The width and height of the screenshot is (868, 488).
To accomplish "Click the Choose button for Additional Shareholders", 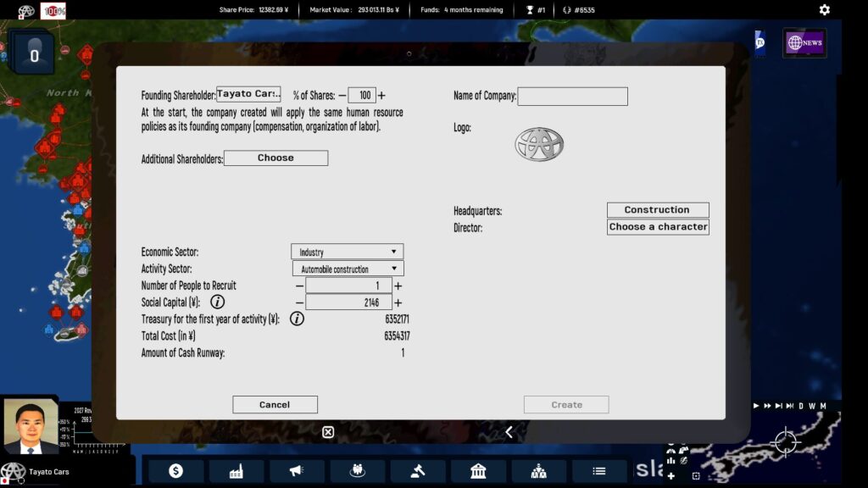I will pyautogui.click(x=275, y=158).
